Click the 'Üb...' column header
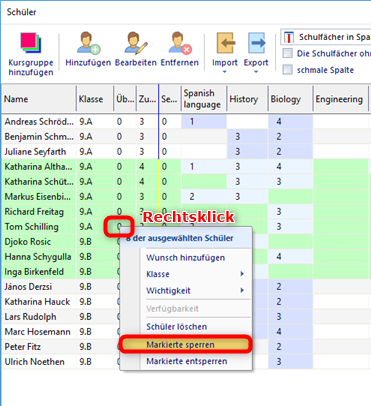The height and width of the screenshot is (406, 371). (125, 99)
